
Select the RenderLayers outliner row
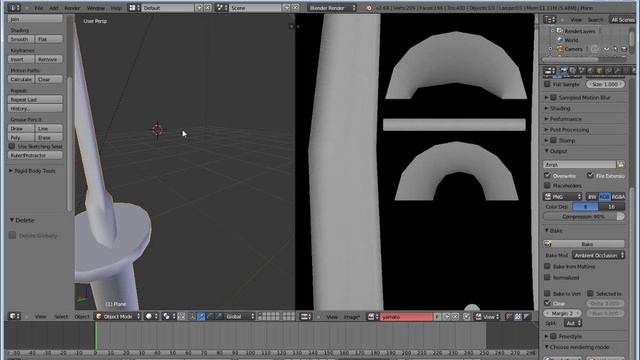pyautogui.click(x=579, y=31)
